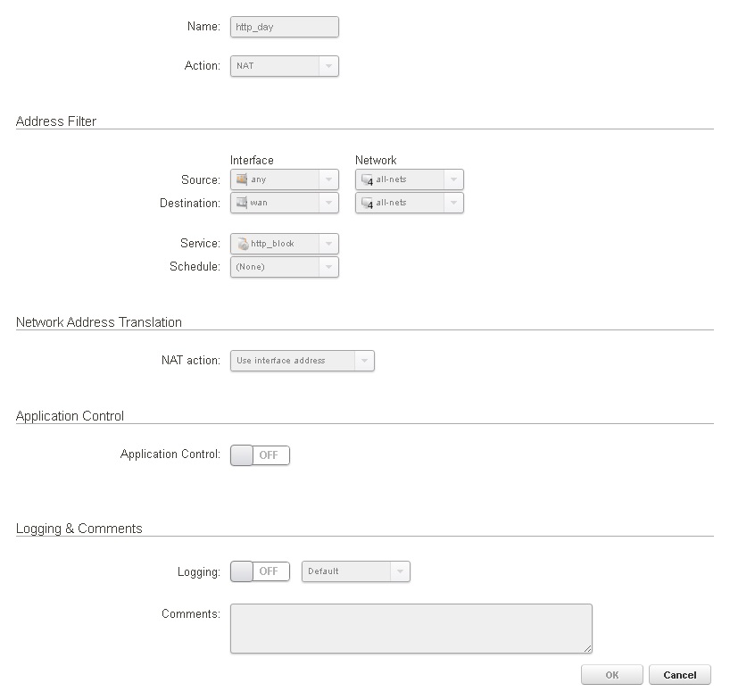730x700 pixels.
Task: Click the source interface 'any' icon
Action: click(x=242, y=179)
